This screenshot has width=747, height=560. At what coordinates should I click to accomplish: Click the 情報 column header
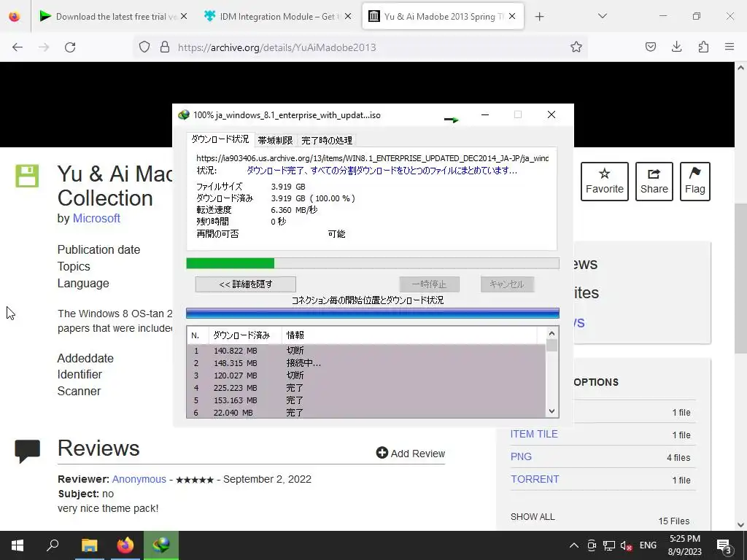410,335
